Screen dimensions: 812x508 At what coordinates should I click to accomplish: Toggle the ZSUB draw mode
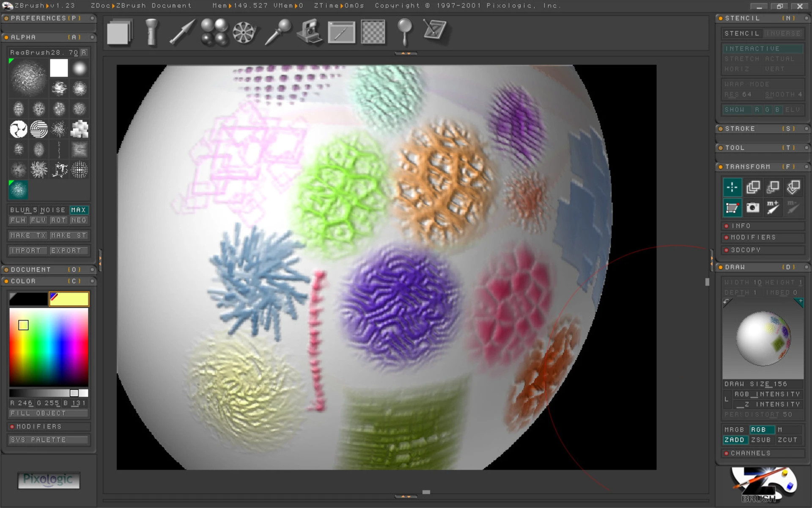coord(761,440)
